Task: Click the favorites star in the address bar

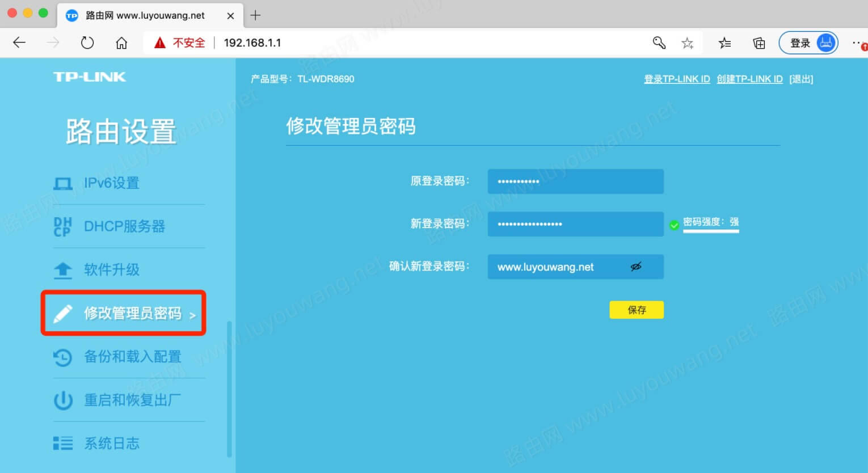Action: coord(688,42)
